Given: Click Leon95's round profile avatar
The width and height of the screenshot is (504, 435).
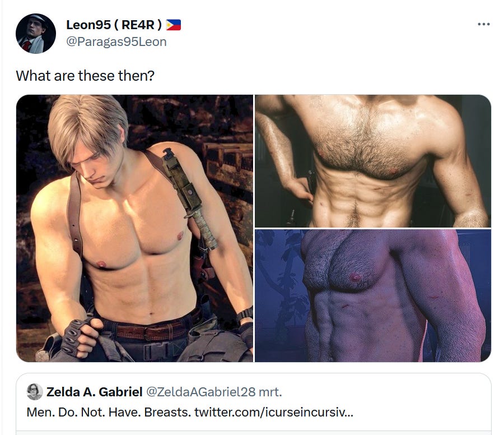Looking at the screenshot, I should pos(36,34).
